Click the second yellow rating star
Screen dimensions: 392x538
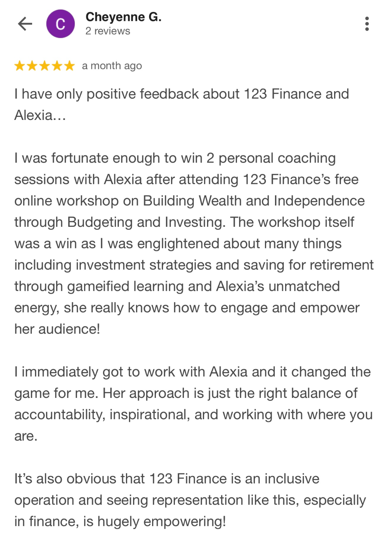32,66
